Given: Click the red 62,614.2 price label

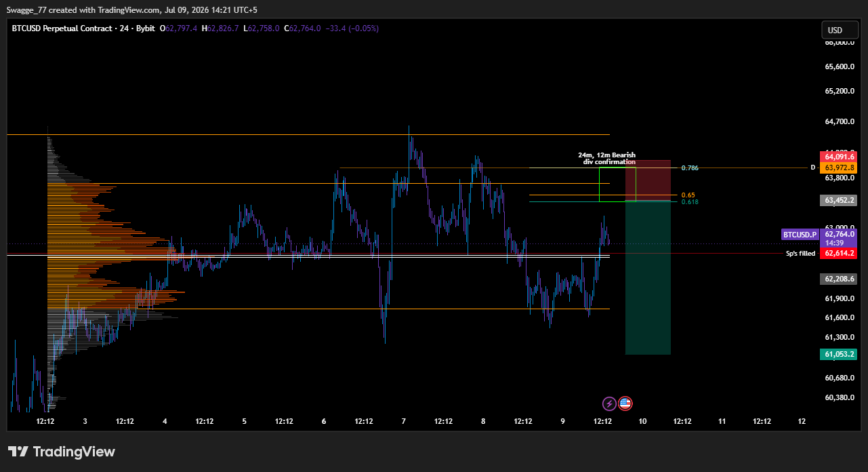Looking at the screenshot, I should click(838, 253).
